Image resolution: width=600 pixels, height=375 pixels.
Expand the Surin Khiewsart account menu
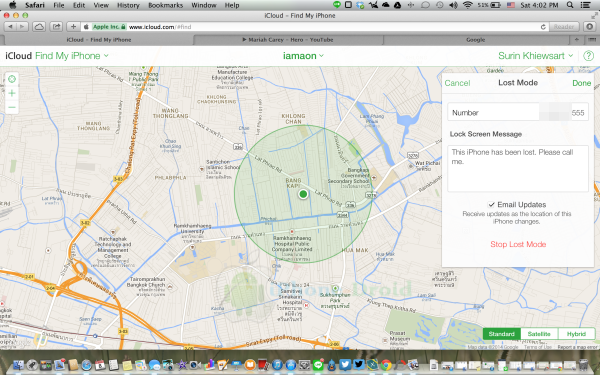(535, 56)
